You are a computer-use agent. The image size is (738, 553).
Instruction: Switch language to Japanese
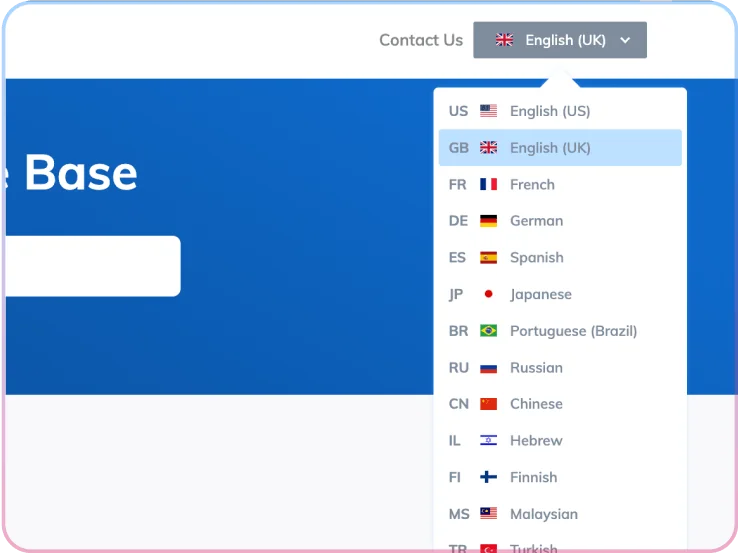[560, 294]
